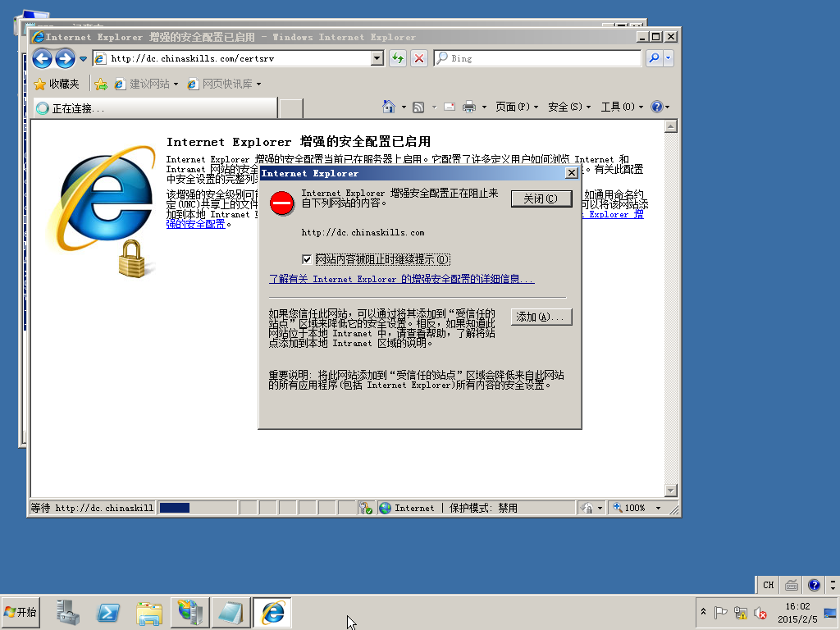Click the red Stop loading icon

pyautogui.click(x=419, y=58)
